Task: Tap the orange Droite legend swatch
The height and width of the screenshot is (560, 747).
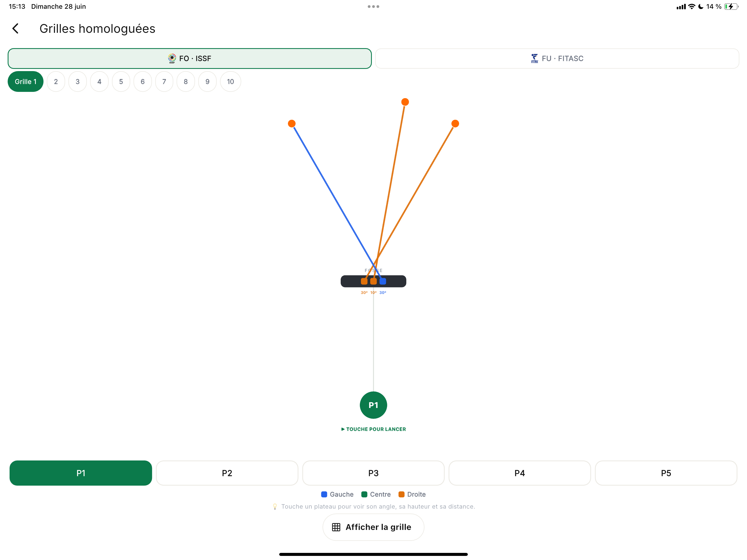Action: point(402,494)
